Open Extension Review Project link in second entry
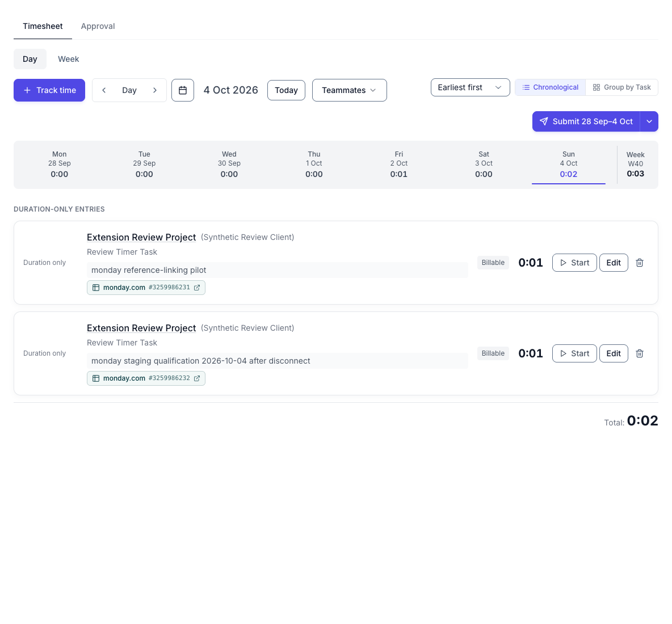The height and width of the screenshot is (624, 672). click(141, 328)
